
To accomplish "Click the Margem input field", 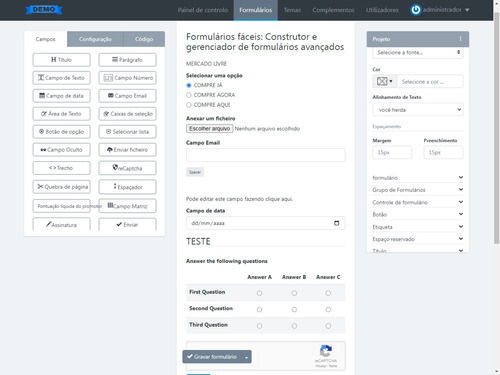I will [x=392, y=152].
